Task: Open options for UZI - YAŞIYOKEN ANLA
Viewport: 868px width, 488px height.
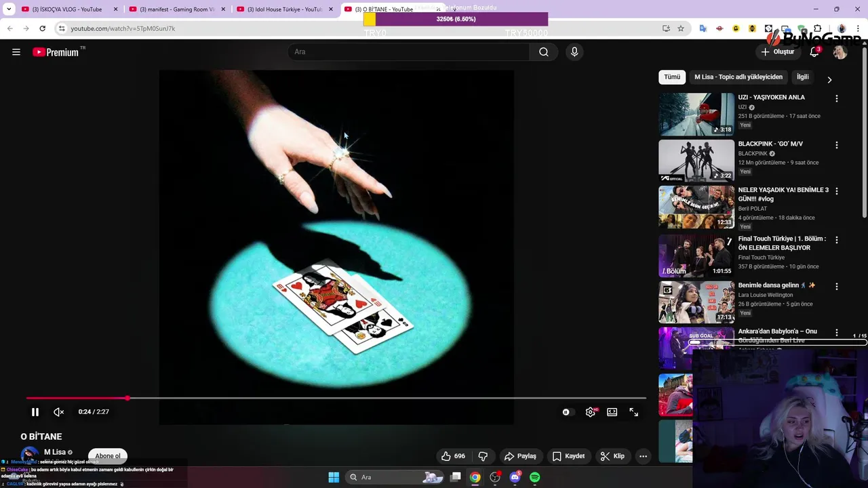Action: [x=837, y=98]
